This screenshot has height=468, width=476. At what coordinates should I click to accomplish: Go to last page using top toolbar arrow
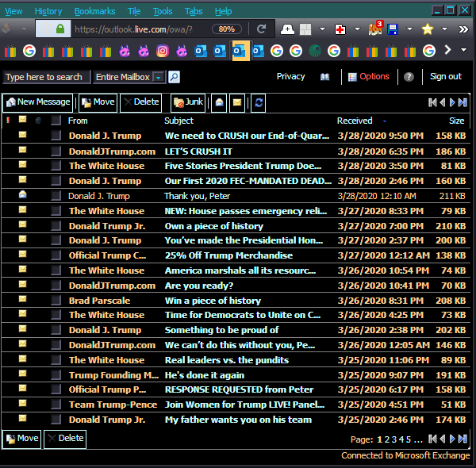463,102
